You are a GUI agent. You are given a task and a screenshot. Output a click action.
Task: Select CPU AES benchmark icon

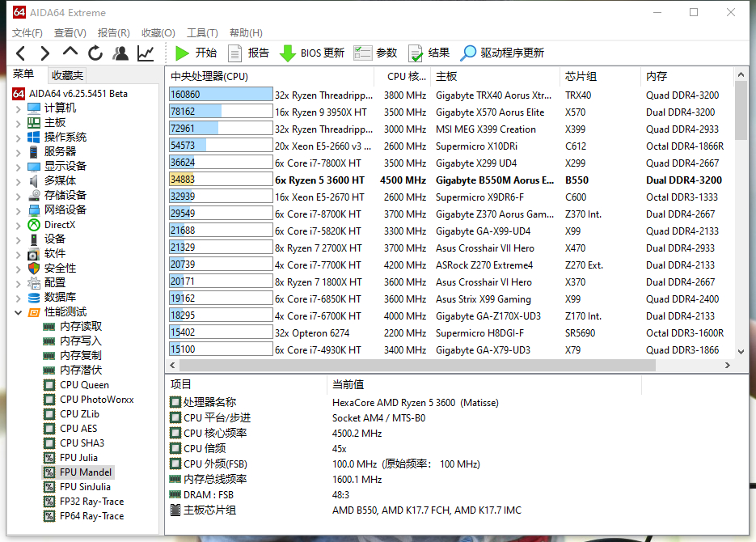click(x=49, y=429)
